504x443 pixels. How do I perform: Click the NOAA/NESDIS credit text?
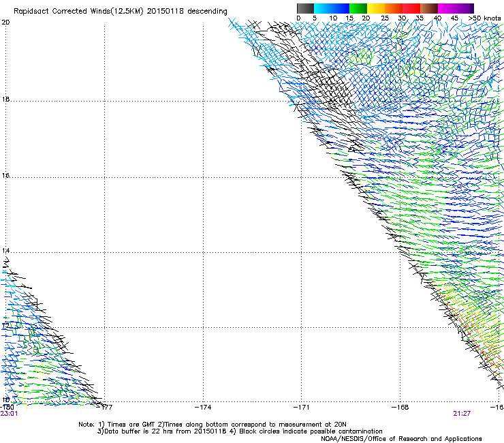point(401,439)
